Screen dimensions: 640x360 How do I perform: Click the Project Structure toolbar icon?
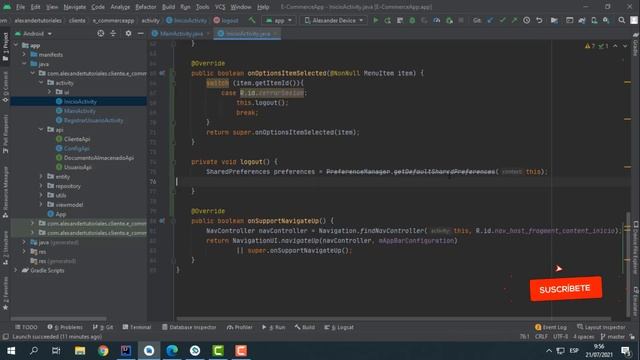tap(554, 20)
